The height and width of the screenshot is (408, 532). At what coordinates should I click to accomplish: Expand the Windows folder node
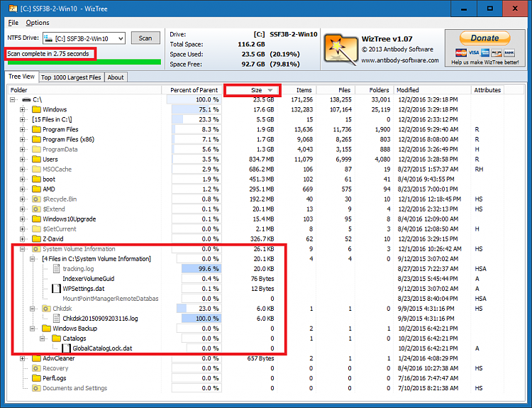point(23,110)
